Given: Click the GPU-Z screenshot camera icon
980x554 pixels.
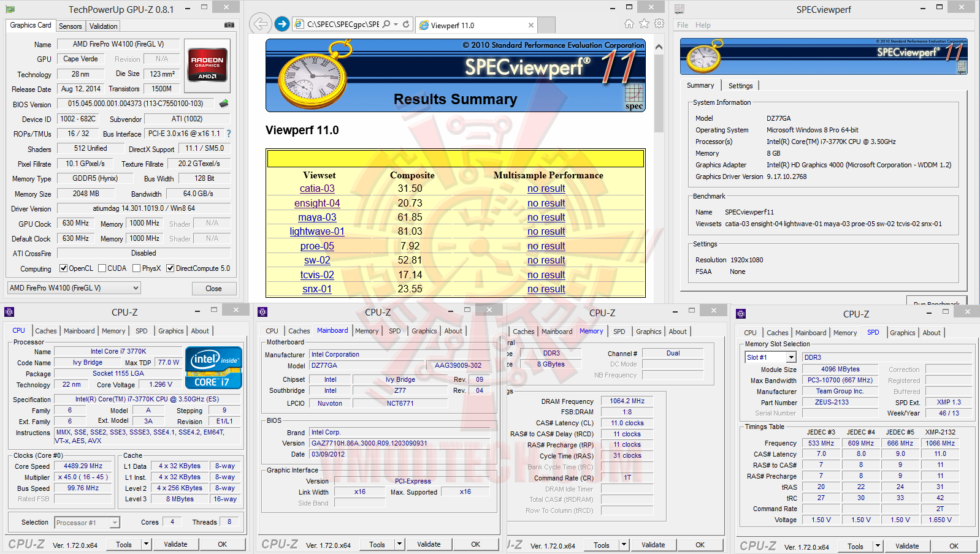Looking at the screenshot, I should 229,25.
